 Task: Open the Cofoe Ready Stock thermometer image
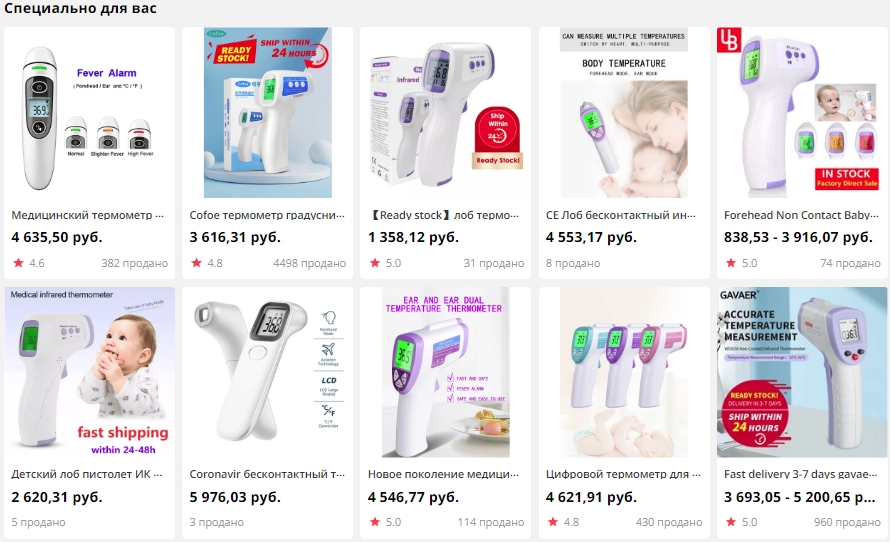(267, 112)
